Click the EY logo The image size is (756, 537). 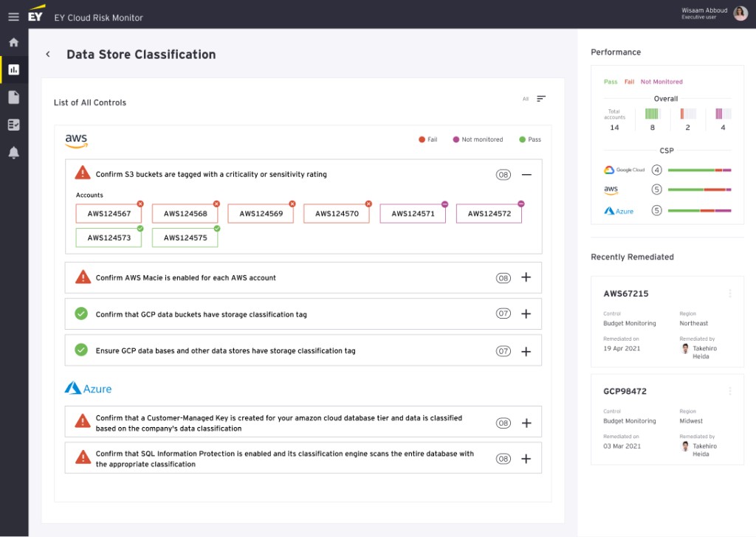pos(36,14)
